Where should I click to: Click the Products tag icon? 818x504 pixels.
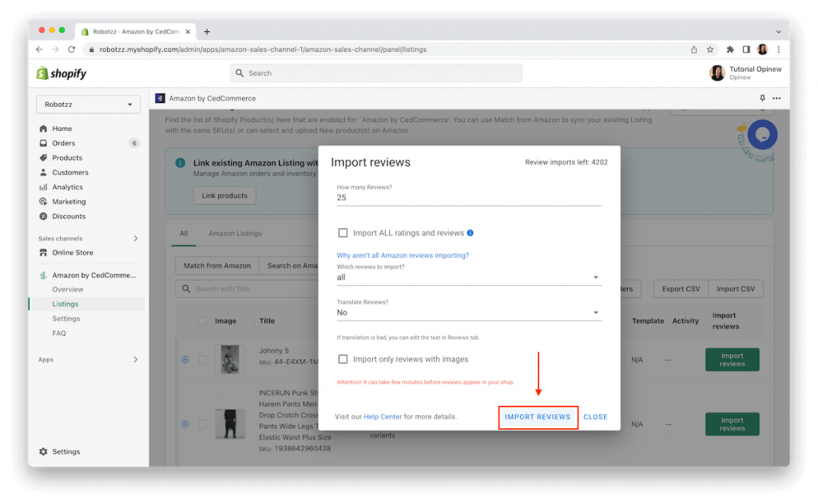pyautogui.click(x=43, y=157)
